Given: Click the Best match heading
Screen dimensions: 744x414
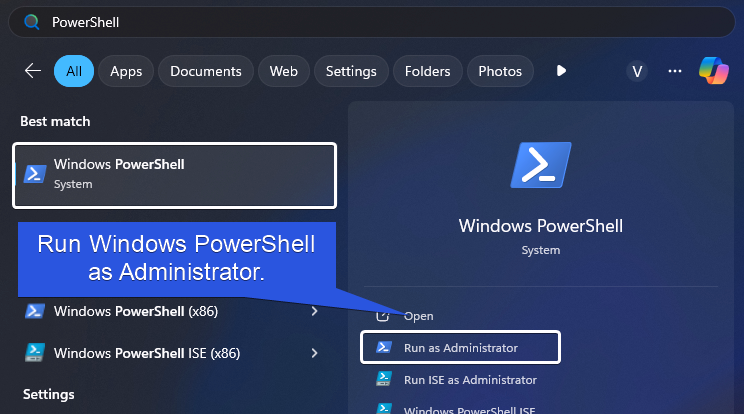Looking at the screenshot, I should point(55,121).
